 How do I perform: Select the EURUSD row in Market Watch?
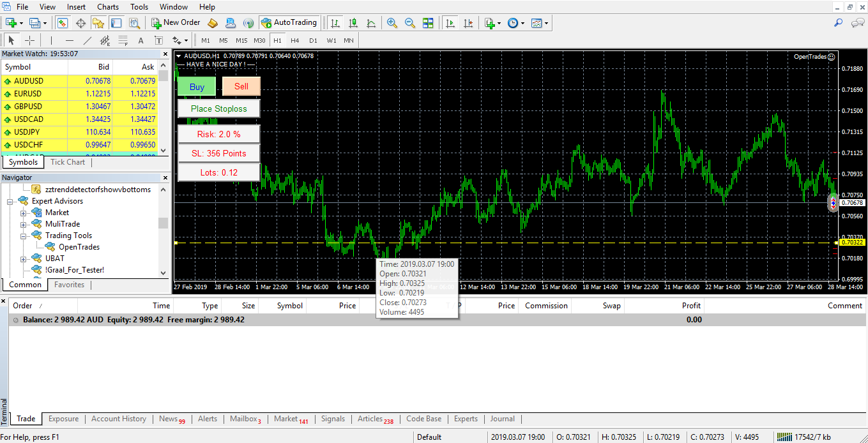[79, 94]
